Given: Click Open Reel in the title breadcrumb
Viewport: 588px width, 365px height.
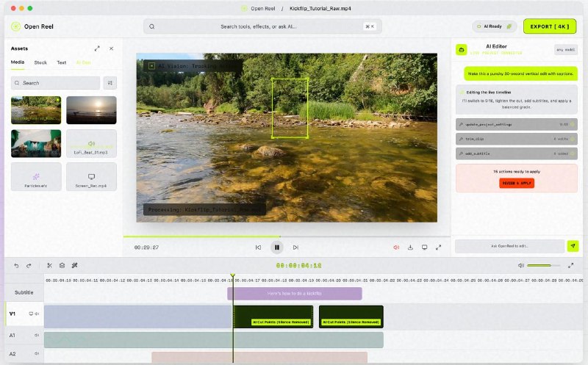Looking at the screenshot, I should [263, 8].
